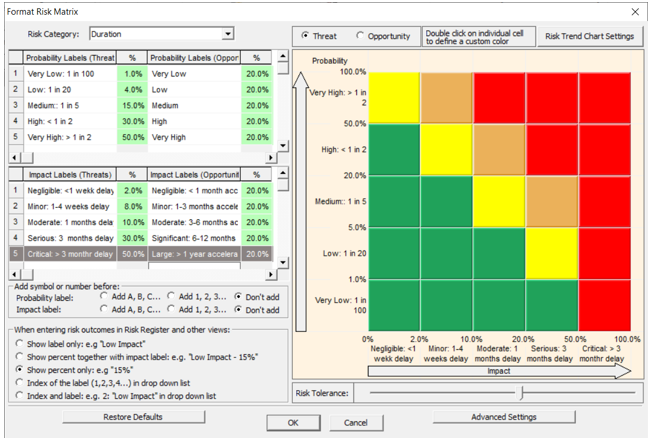Click impact table scroll right arrow
This screenshot has height=441, width=649.
[x=271, y=275]
